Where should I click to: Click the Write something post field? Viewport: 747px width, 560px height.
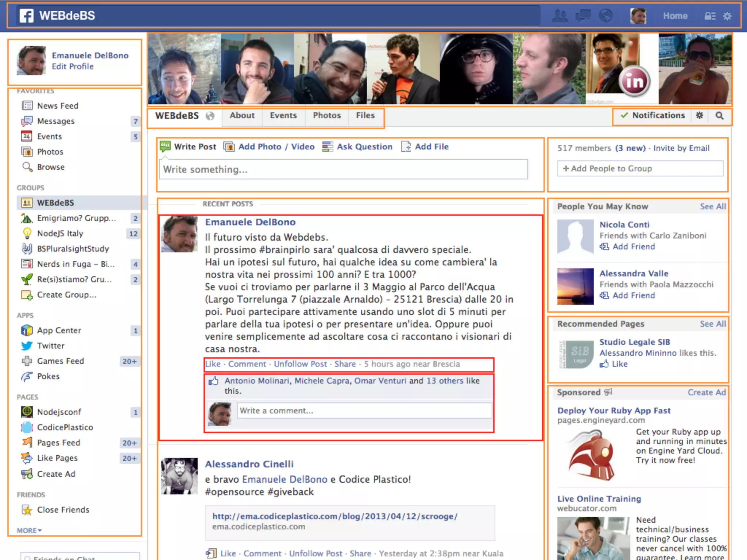pyautogui.click(x=343, y=170)
